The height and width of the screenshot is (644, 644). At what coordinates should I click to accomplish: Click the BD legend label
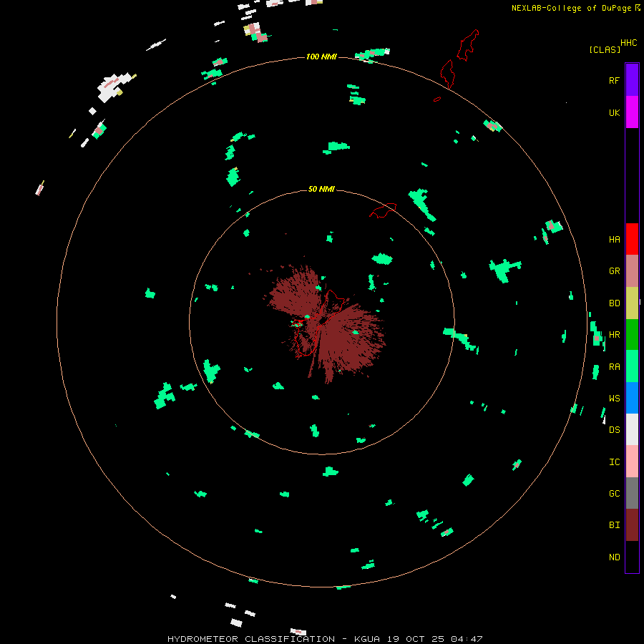tap(614, 303)
